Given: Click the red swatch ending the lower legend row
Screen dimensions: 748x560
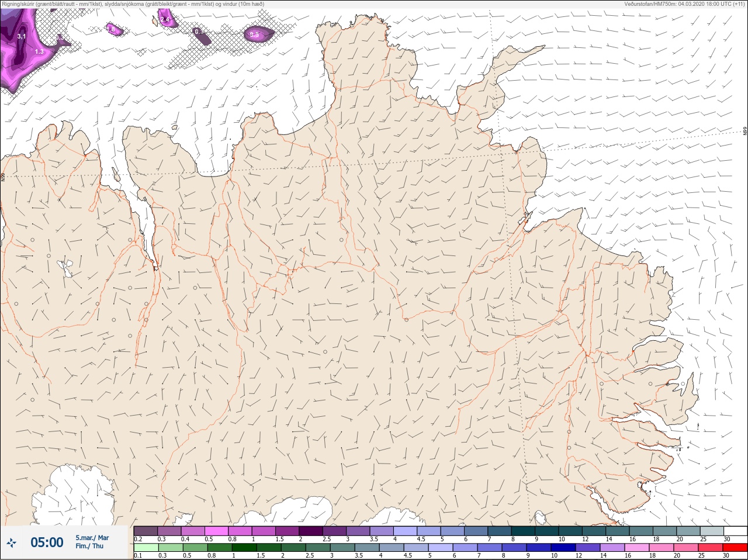Looking at the screenshot, I should [x=735, y=548].
